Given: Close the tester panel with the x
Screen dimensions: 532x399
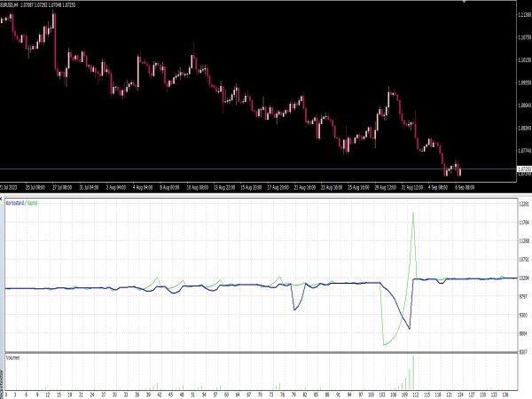Looking at the screenshot, I should click(2, 198).
